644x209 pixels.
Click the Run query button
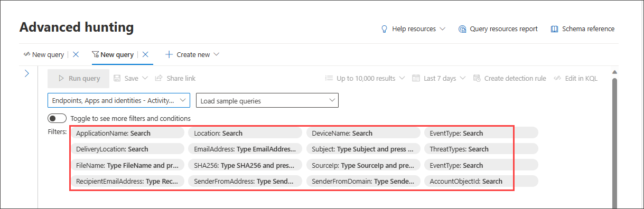click(78, 78)
